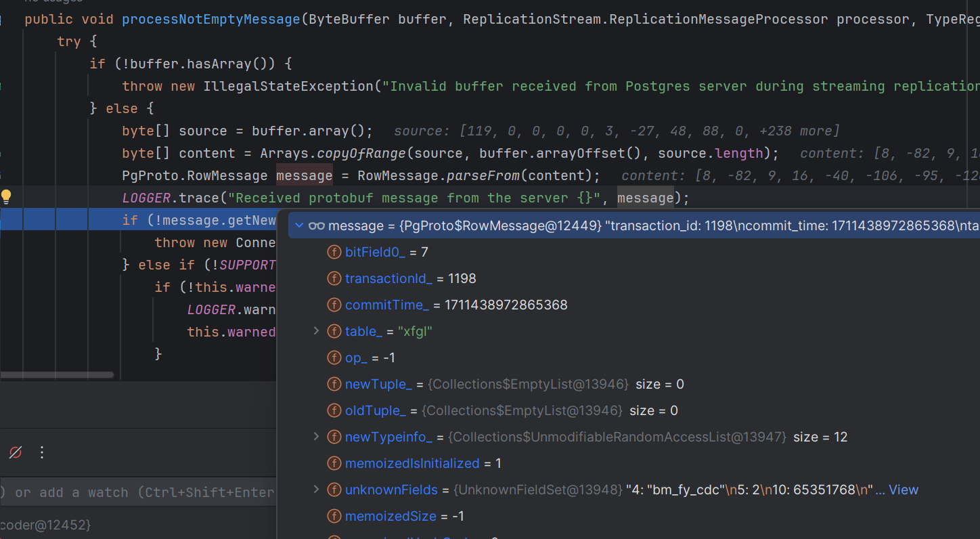Click the message argument in the LOGGER.trace call
Viewport: 980px width, 539px height.
646,198
